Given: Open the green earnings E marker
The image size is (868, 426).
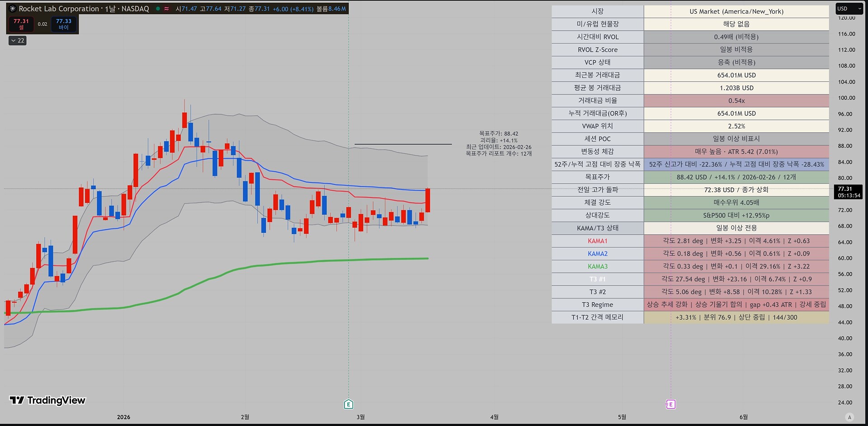Looking at the screenshot, I should pos(349,404).
